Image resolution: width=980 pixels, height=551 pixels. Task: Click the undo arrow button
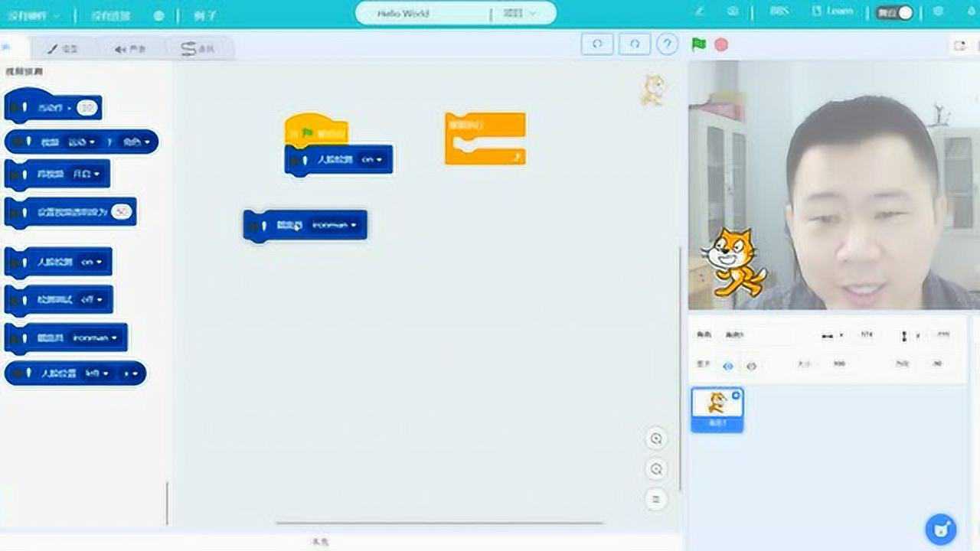point(597,44)
